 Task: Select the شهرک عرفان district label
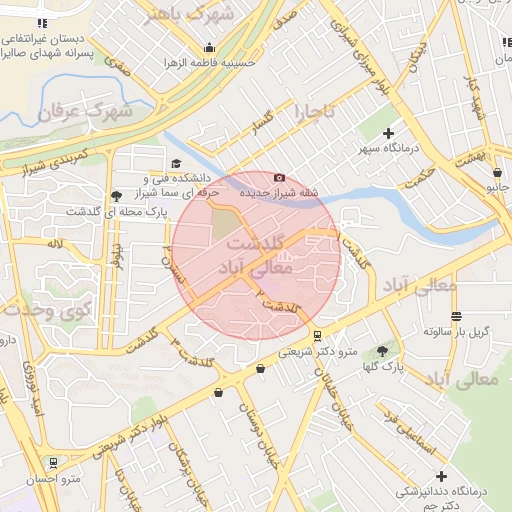pos(85,112)
